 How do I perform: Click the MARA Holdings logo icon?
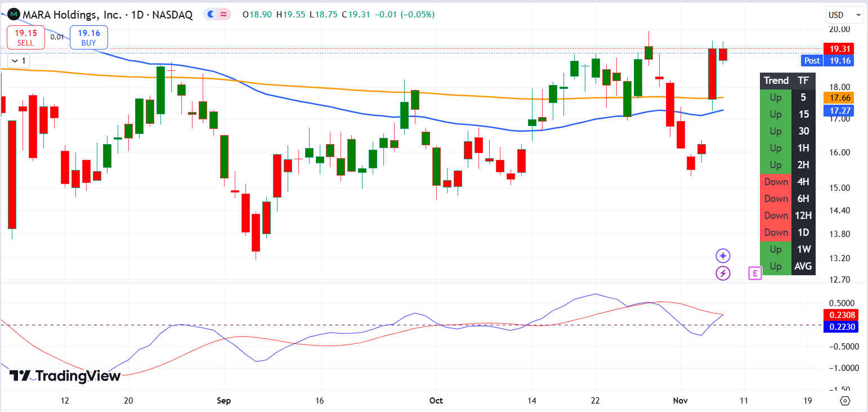tap(12, 15)
